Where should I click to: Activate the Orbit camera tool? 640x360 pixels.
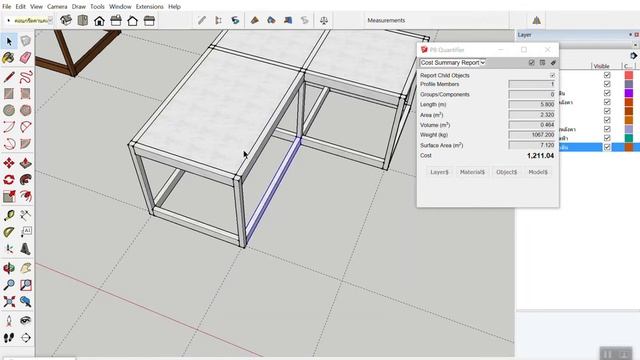point(9,268)
